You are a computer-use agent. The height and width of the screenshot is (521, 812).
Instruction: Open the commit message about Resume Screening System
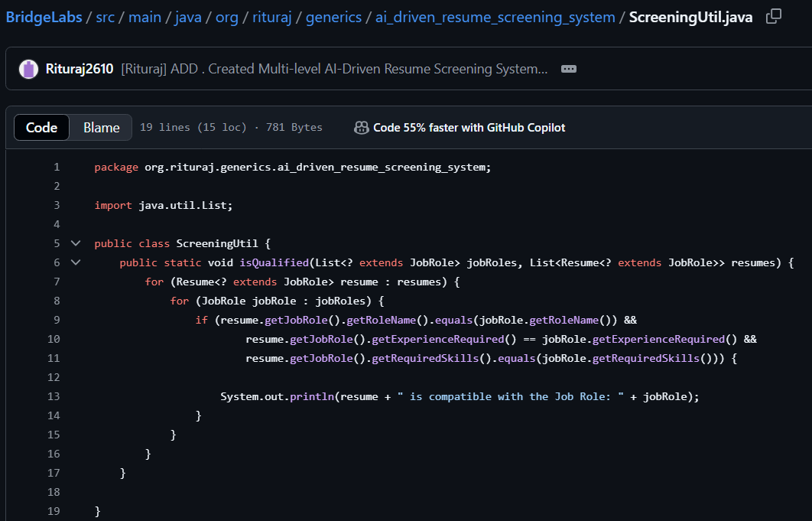(x=334, y=69)
